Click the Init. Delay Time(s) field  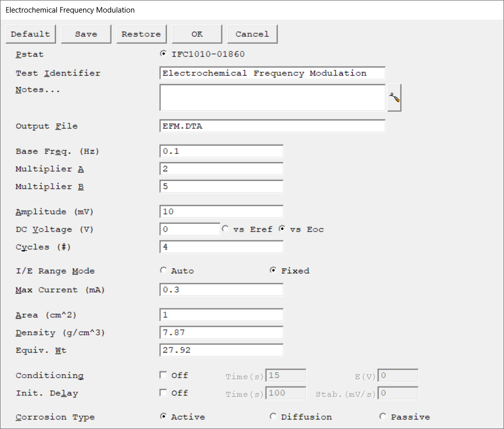pos(286,393)
